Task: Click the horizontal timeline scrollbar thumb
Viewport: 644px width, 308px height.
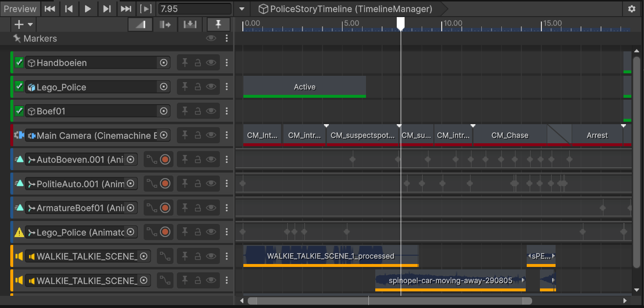Action: coord(389,300)
